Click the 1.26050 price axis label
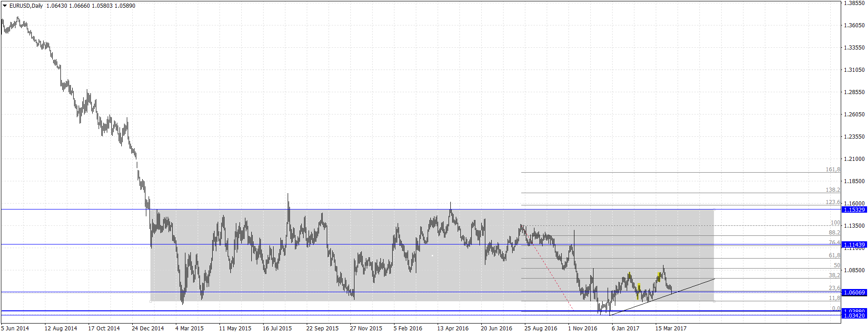The height and width of the screenshot is (334, 868). [854, 115]
